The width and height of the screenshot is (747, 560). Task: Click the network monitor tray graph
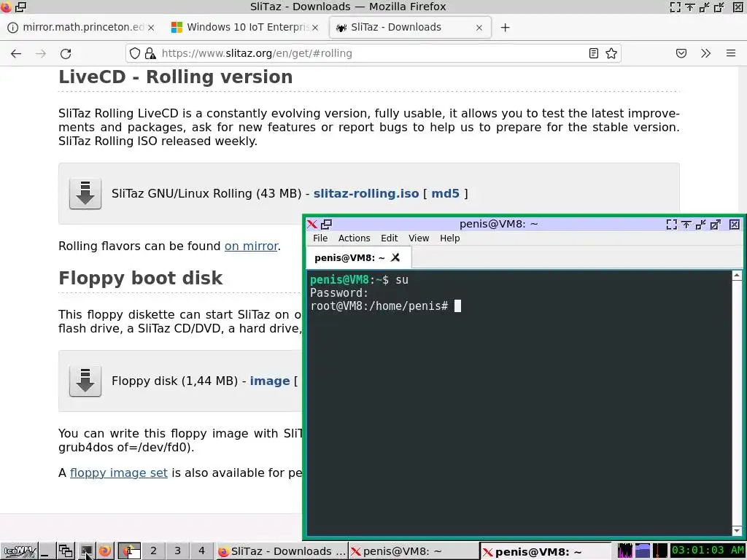[x=659, y=551]
